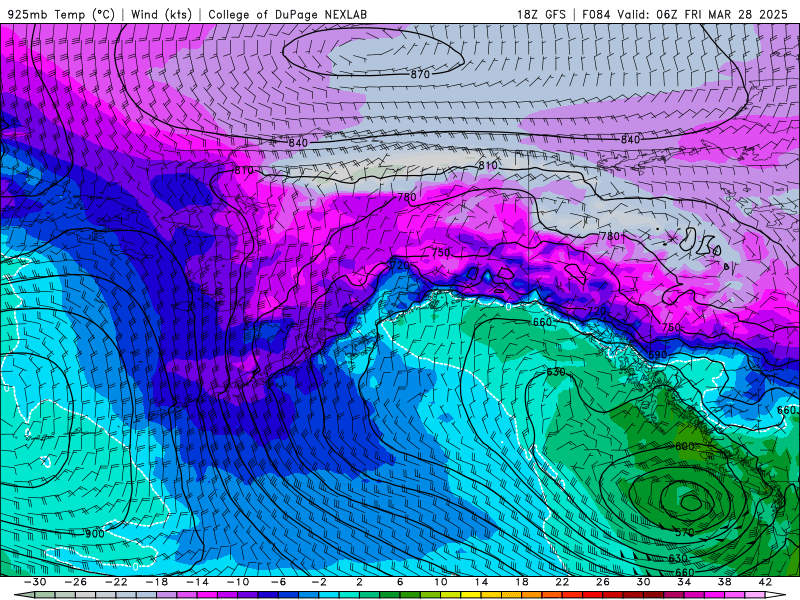
Task: Click the "Wind (kts)" header label
Action: pos(161,14)
